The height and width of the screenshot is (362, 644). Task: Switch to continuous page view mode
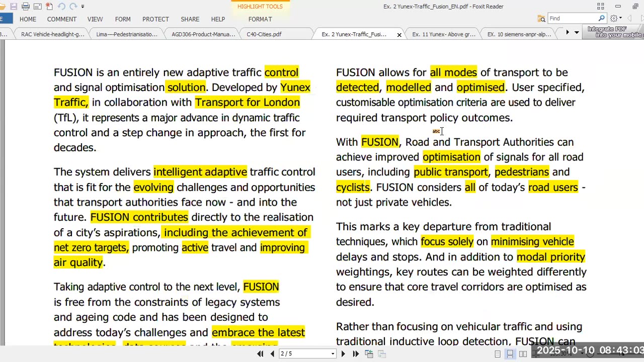(510, 354)
